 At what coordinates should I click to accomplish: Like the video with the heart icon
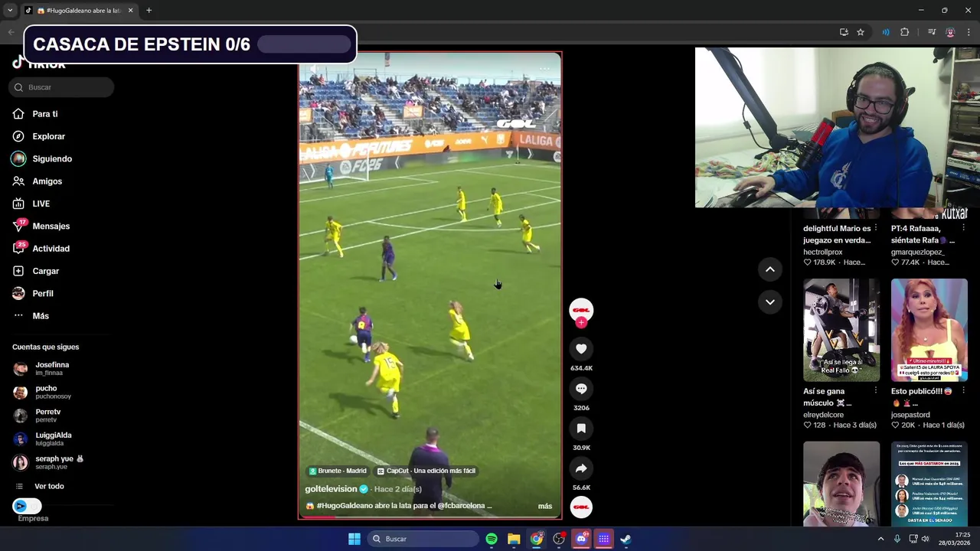tap(581, 349)
